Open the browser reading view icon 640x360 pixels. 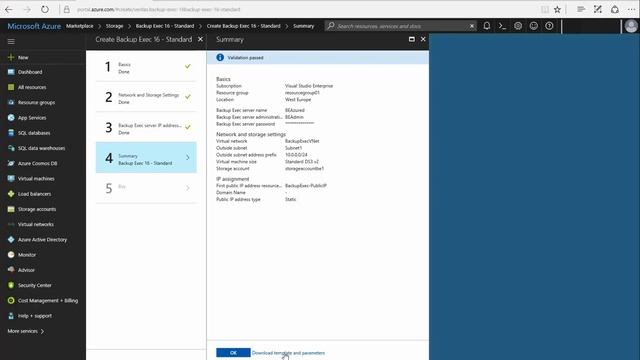pyautogui.click(x=544, y=9)
